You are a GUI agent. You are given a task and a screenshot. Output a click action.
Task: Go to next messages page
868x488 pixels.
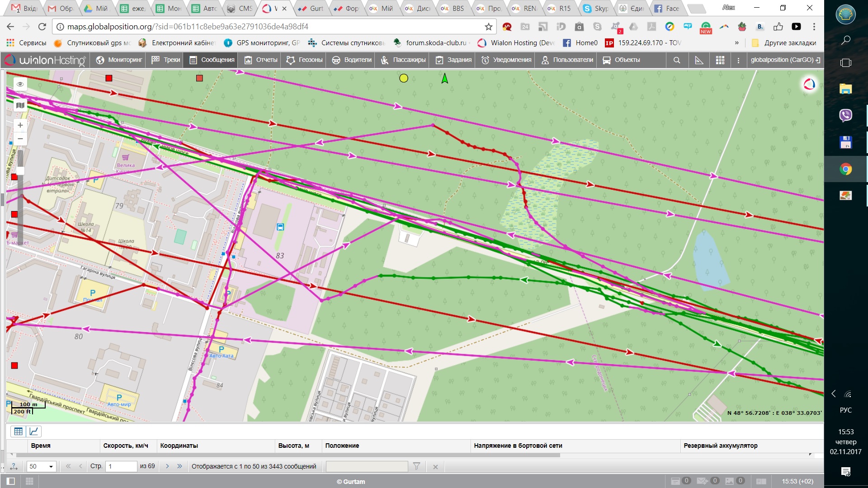(167, 466)
